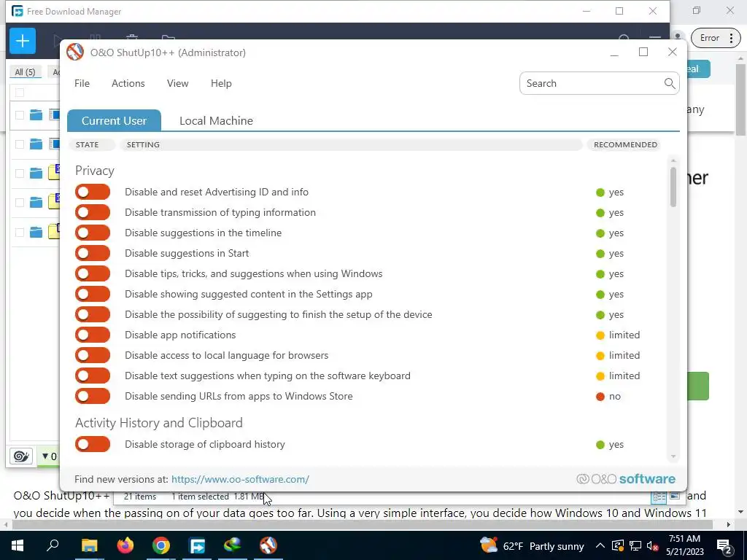Click the weather widget on taskbar
Viewport: 747px width, 560px height.
(x=532, y=545)
